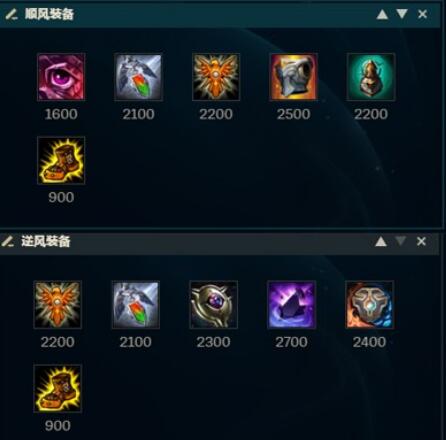This screenshot has width=446, height=440.
Task: Click the glowing boots in 顺风装备
Action: (61, 160)
